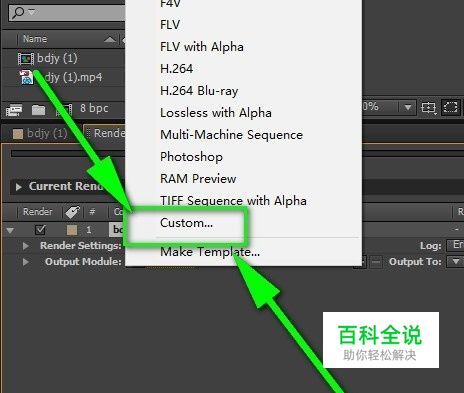Open the Log dropdown
This screenshot has height=393, width=464.
pyautogui.click(x=455, y=245)
